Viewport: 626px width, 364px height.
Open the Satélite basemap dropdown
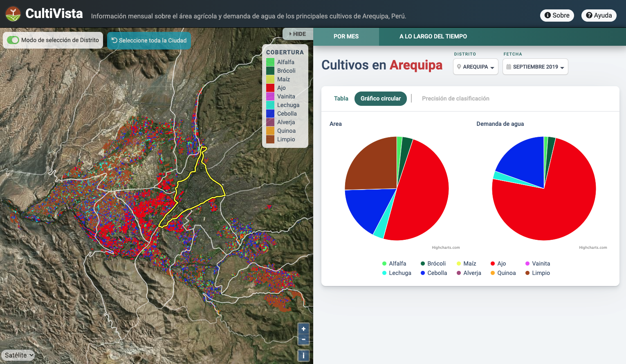click(x=18, y=355)
